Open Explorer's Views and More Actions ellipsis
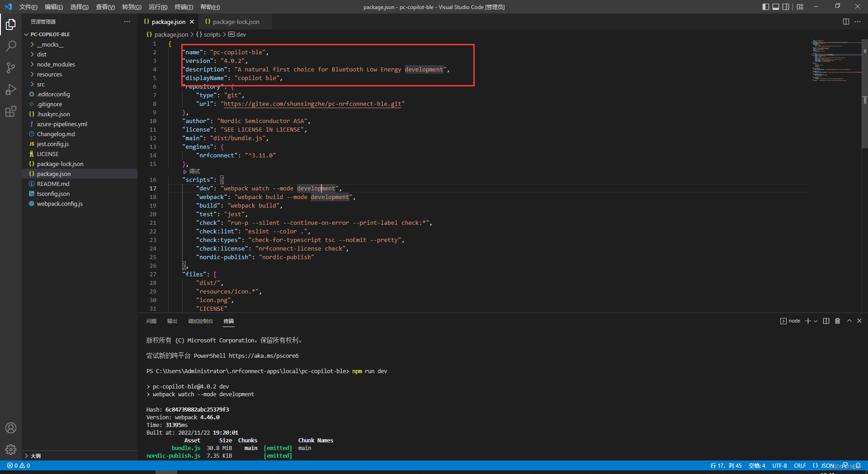 coord(127,22)
